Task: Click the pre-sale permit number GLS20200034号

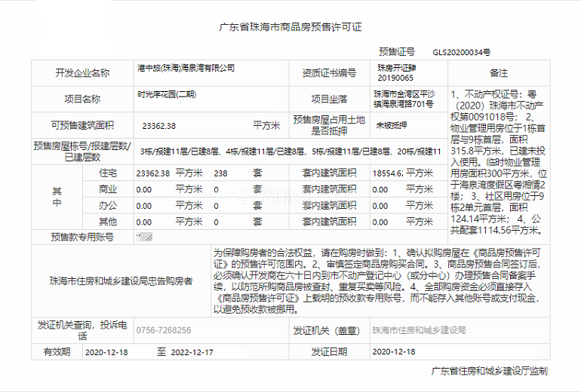Action: [x=461, y=53]
